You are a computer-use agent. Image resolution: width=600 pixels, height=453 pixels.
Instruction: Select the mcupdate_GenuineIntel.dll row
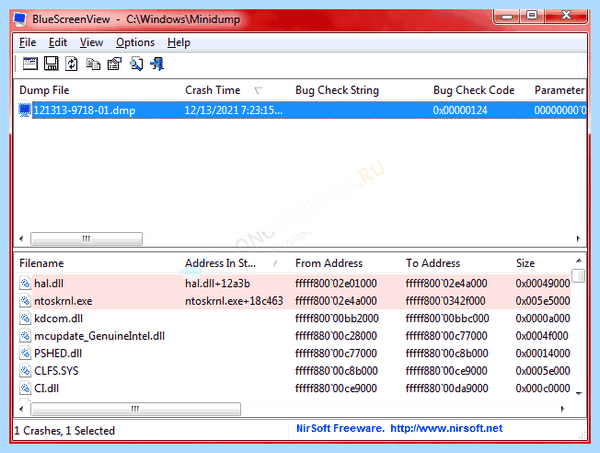[295, 336]
